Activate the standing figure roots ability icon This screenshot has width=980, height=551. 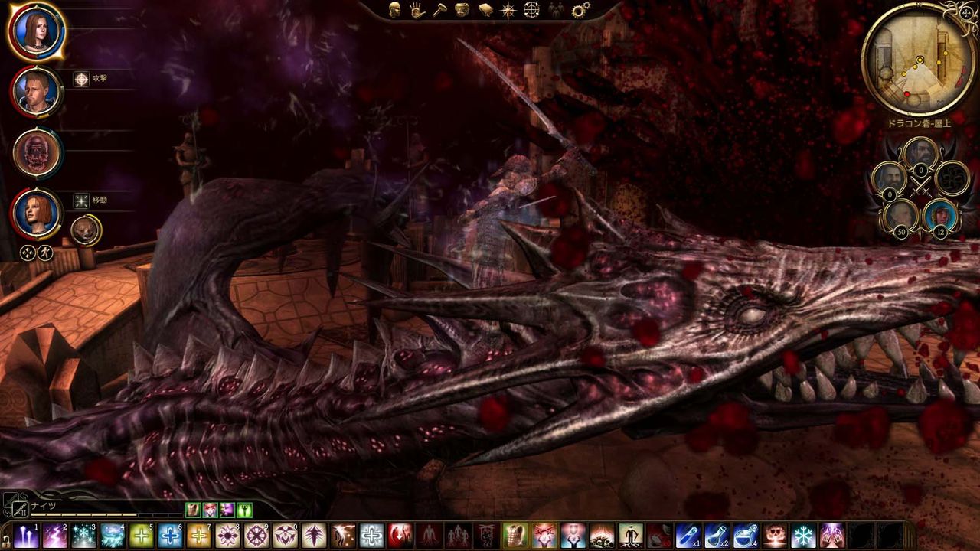point(630,536)
